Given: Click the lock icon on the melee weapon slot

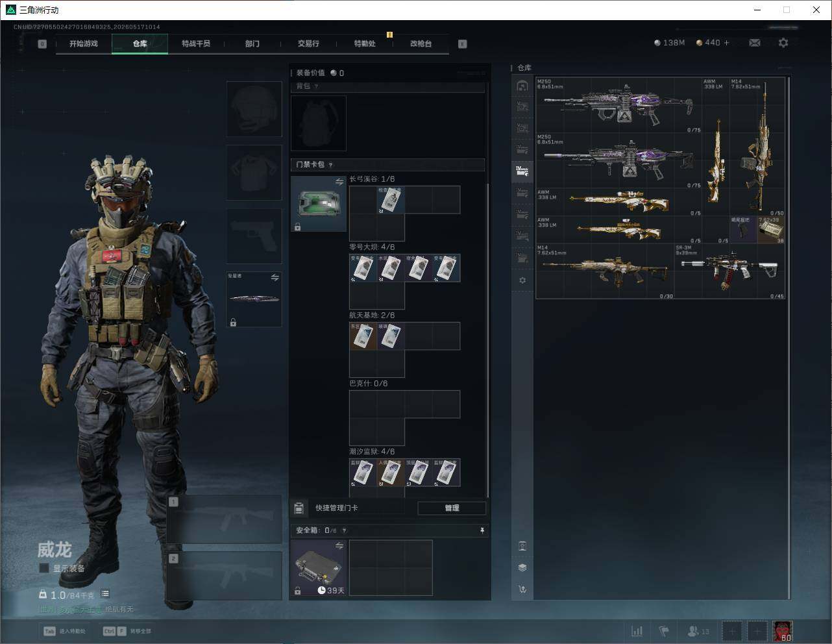Looking at the screenshot, I should [233, 322].
